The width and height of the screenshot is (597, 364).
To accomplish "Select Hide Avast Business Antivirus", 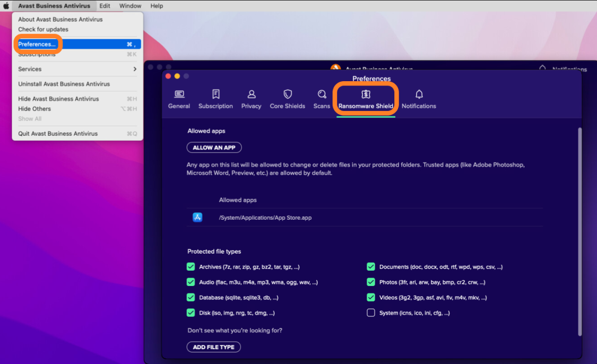I will point(58,99).
